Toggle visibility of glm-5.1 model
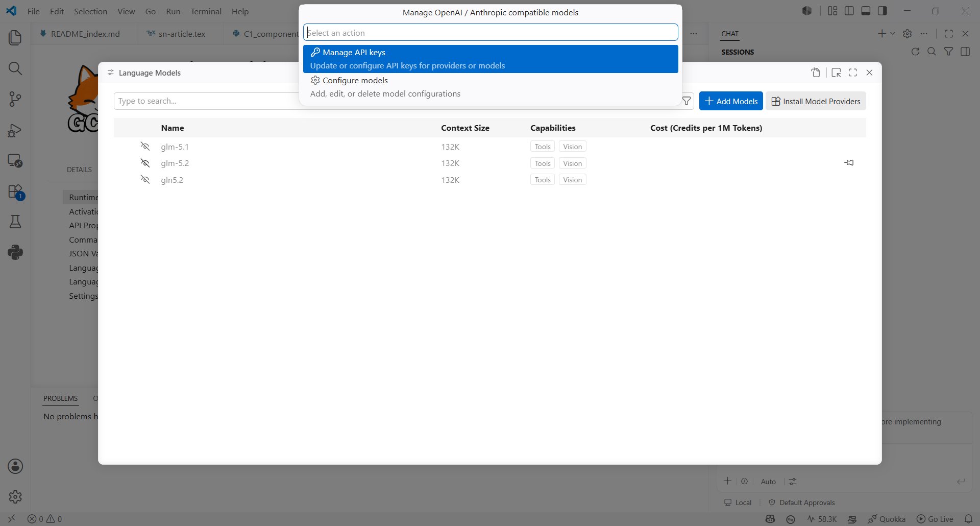Screen dimensions: 980x526 145,147
